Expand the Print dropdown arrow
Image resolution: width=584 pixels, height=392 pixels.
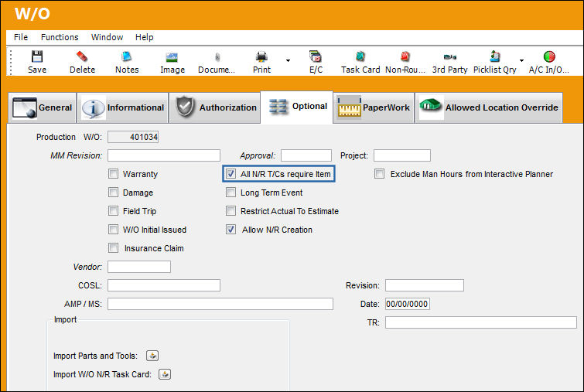pos(288,60)
